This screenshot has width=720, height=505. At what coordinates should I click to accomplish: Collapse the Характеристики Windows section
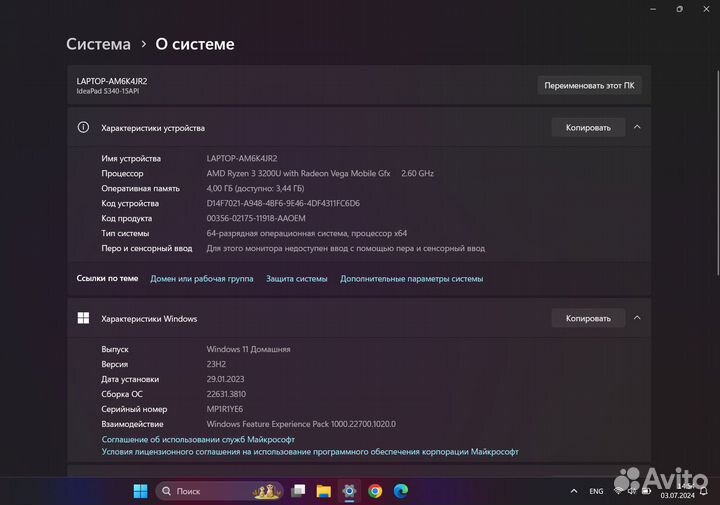(637, 318)
